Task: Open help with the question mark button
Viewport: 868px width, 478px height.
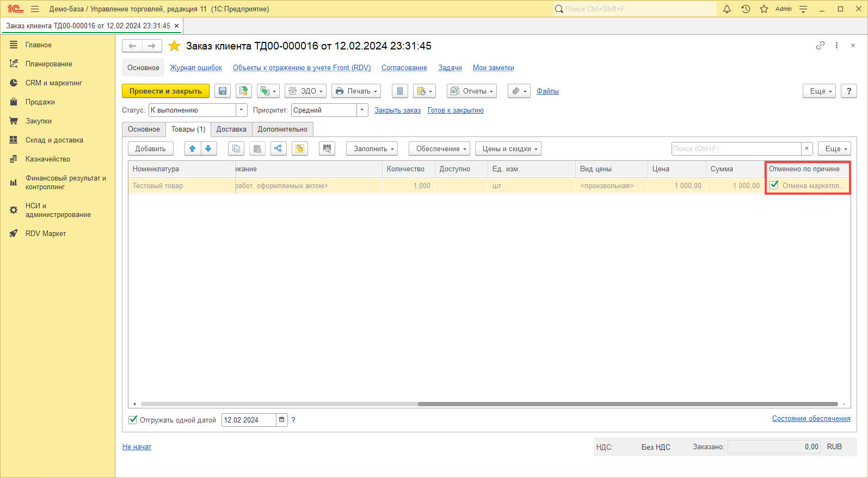Action: point(849,91)
